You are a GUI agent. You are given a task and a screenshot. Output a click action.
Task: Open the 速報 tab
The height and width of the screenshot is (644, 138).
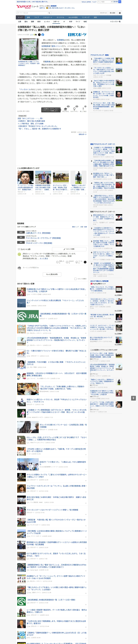tap(28, 17)
